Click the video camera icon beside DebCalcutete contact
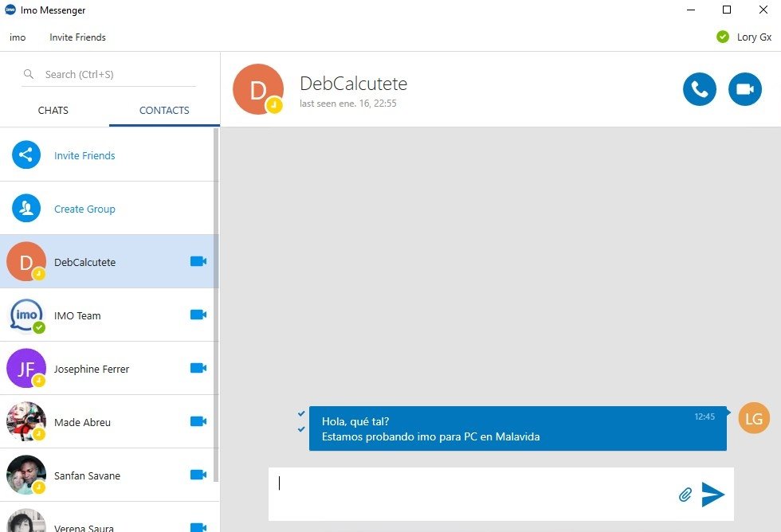This screenshot has height=532, width=781. [x=198, y=261]
